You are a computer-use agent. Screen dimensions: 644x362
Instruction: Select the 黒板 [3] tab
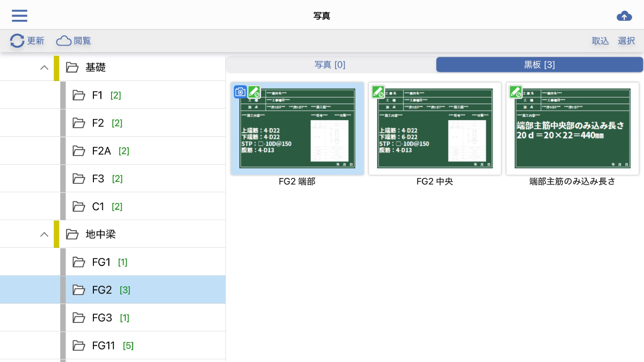point(539,65)
